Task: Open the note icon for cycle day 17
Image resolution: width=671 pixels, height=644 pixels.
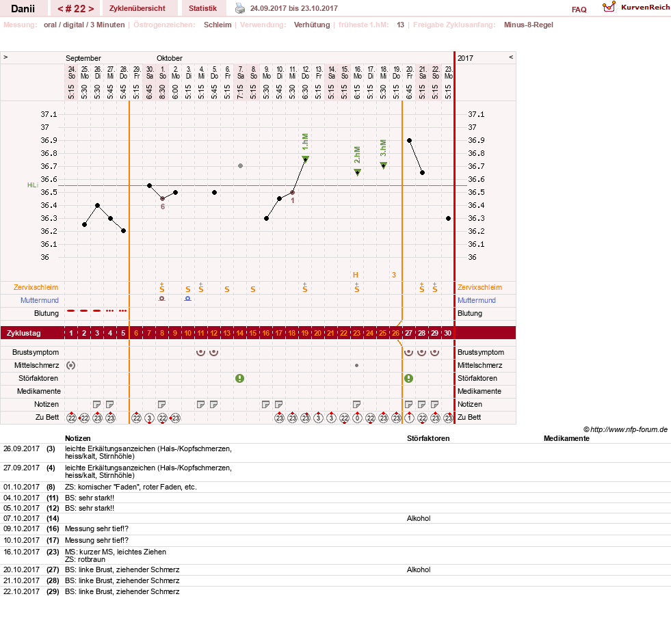Action: pyautogui.click(x=278, y=404)
